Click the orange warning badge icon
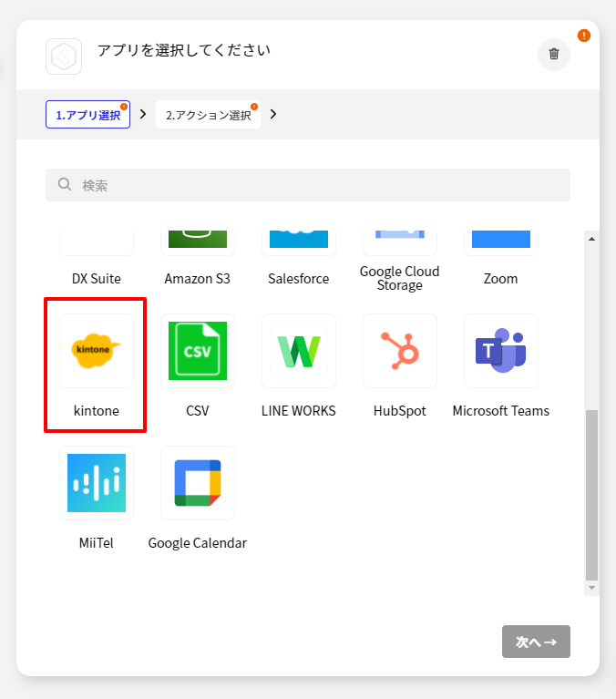Viewport: 616px width, 699px height. [583, 36]
